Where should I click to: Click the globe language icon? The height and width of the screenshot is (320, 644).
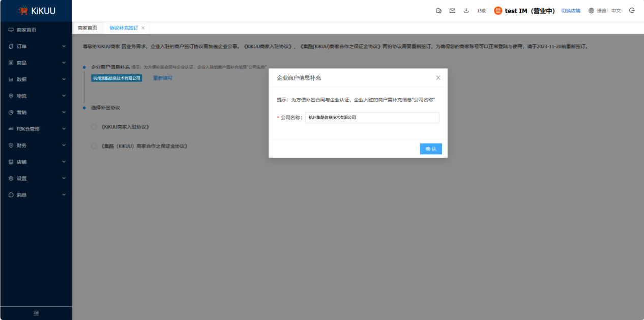click(x=591, y=11)
